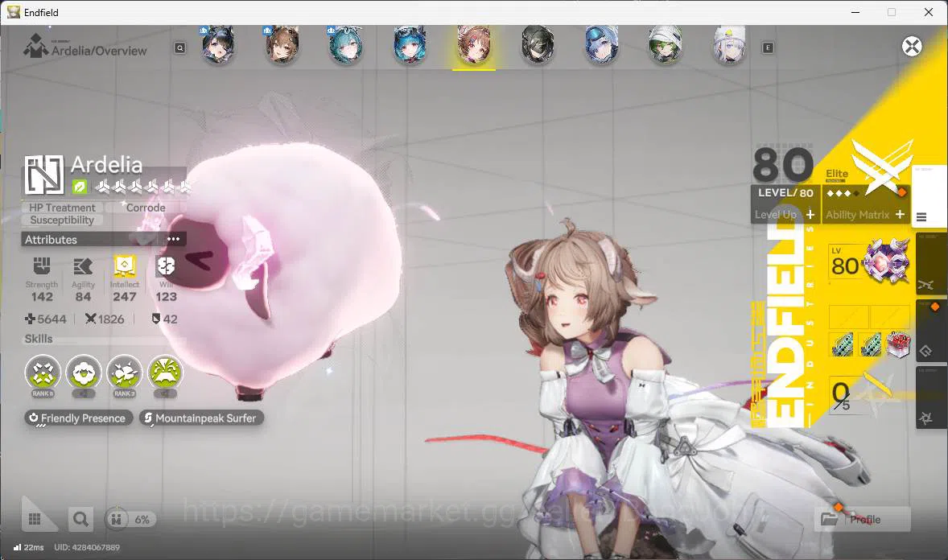948x560 pixels.
Task: Select the highlighted Ardelia portrait
Action: tap(473, 45)
